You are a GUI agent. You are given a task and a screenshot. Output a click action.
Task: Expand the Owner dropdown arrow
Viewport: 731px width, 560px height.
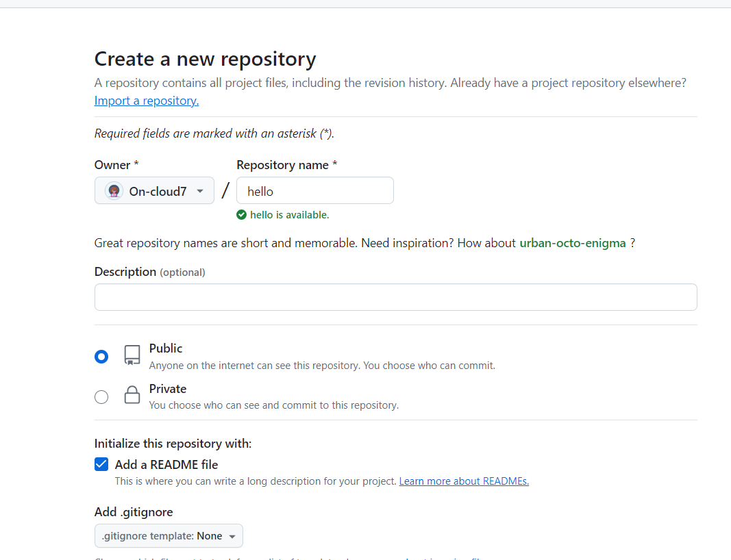pyautogui.click(x=200, y=191)
